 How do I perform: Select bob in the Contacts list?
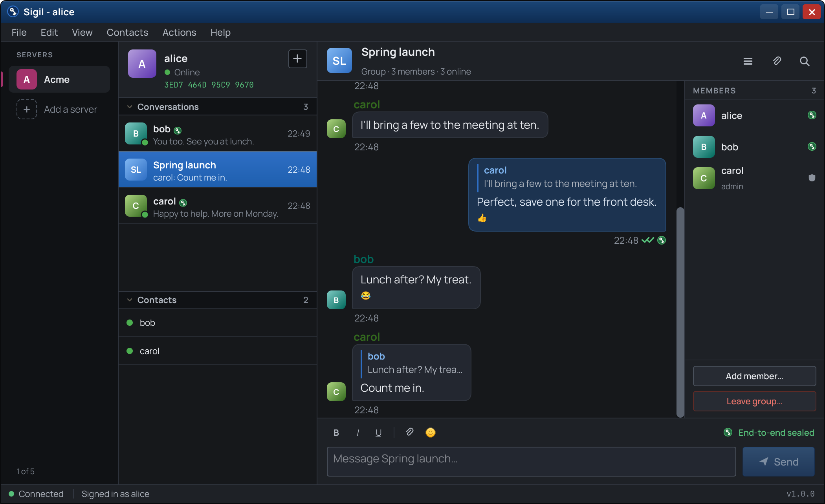218,323
